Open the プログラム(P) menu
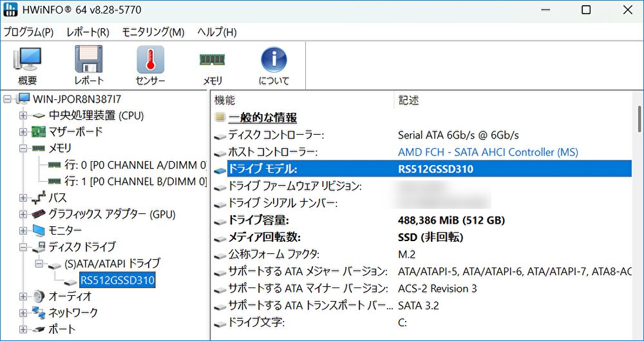This screenshot has width=644, height=341. click(x=28, y=32)
